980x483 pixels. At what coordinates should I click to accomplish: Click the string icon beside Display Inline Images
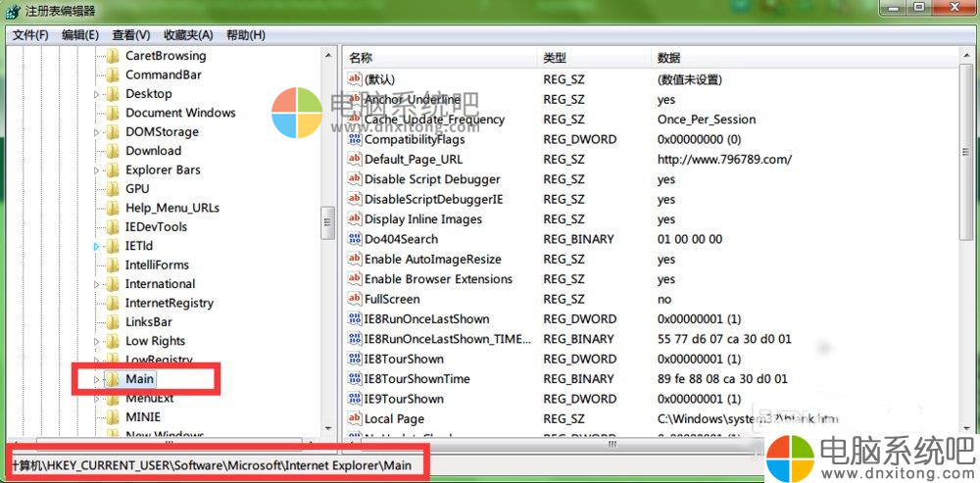(x=355, y=219)
